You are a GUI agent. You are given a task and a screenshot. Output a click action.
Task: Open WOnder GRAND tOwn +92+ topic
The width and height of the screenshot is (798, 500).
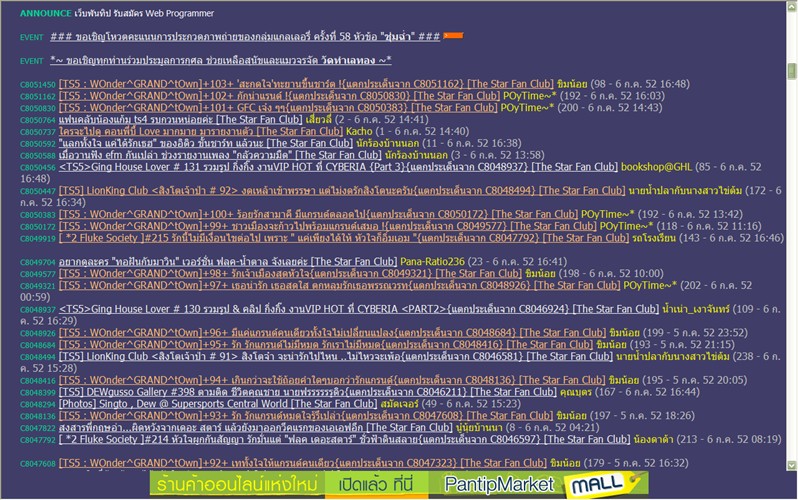click(303, 463)
